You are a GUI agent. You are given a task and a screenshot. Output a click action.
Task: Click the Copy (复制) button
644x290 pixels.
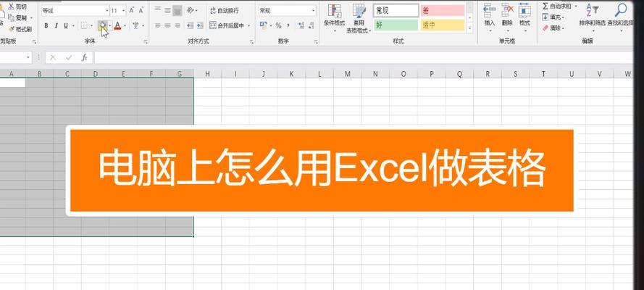click(17, 18)
